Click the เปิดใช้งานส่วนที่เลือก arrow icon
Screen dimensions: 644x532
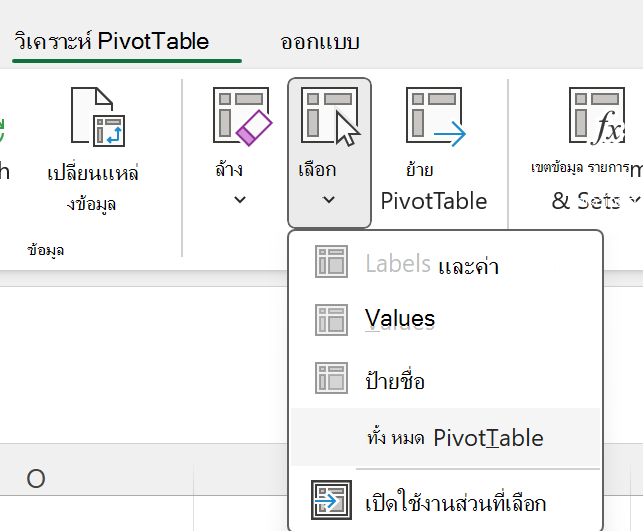coord(331,500)
